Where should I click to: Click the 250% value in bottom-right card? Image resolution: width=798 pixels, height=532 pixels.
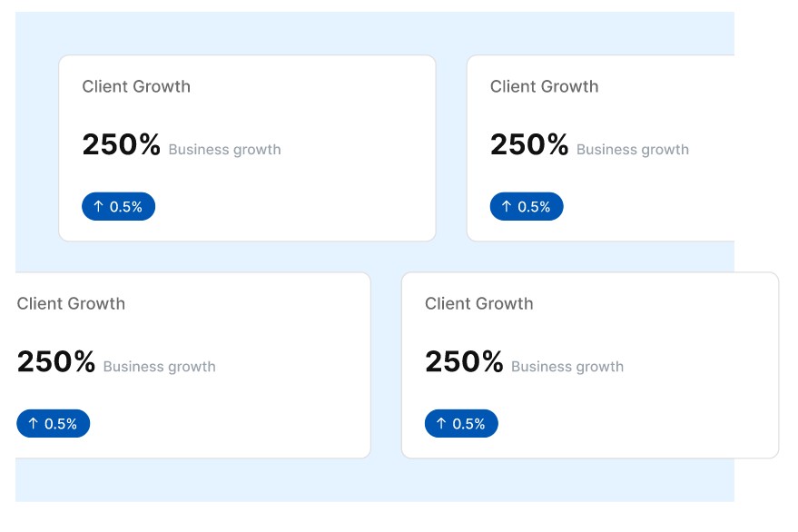coord(464,362)
